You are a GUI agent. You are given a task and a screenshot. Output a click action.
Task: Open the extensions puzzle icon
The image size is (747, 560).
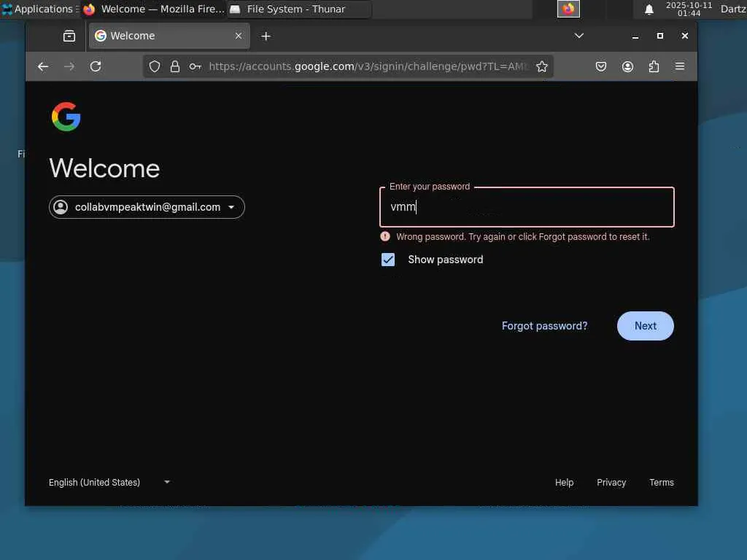point(654,66)
